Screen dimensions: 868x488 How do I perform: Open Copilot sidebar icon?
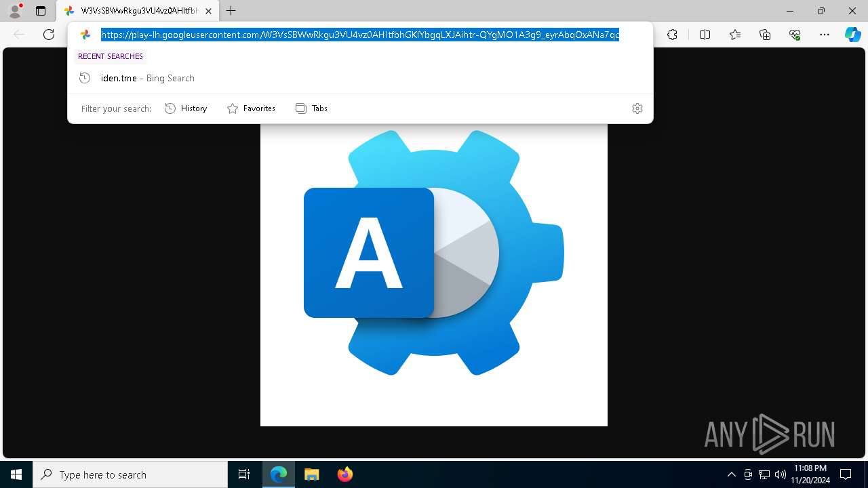point(852,35)
